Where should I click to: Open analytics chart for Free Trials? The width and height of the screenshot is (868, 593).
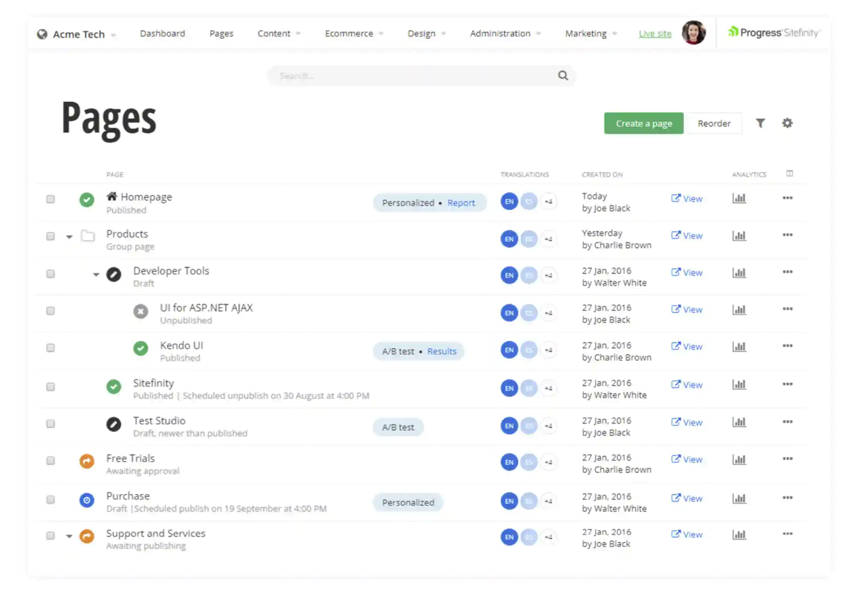click(739, 459)
